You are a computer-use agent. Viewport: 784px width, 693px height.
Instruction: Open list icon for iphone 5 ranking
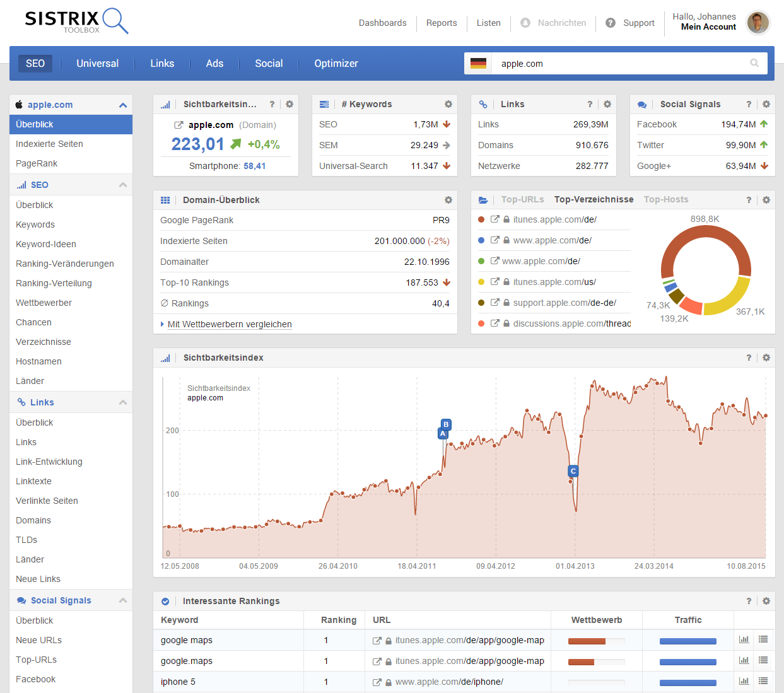763,681
